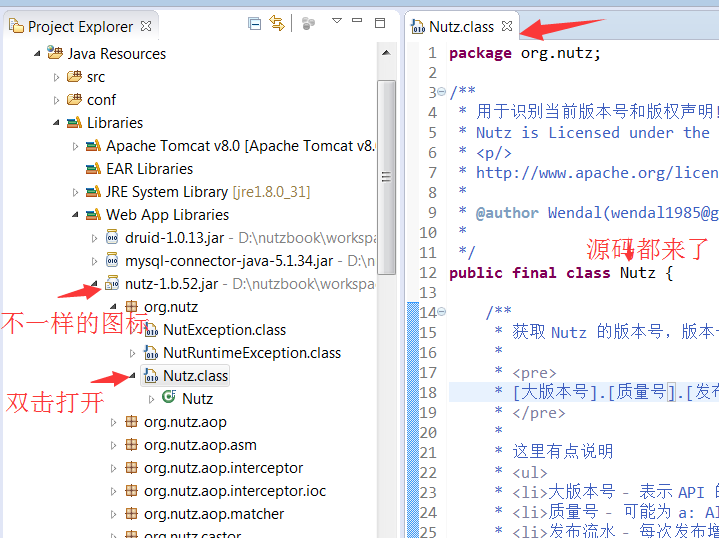This screenshot has height=538, width=719.
Task: Open Project Explorer View Menu triangle
Action: coord(337,21)
